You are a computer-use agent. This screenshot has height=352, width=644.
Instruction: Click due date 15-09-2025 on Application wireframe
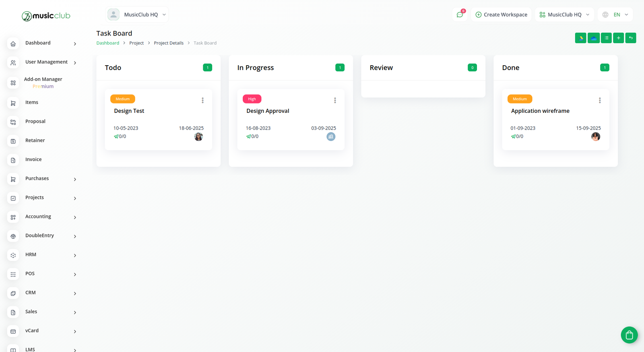coord(588,128)
